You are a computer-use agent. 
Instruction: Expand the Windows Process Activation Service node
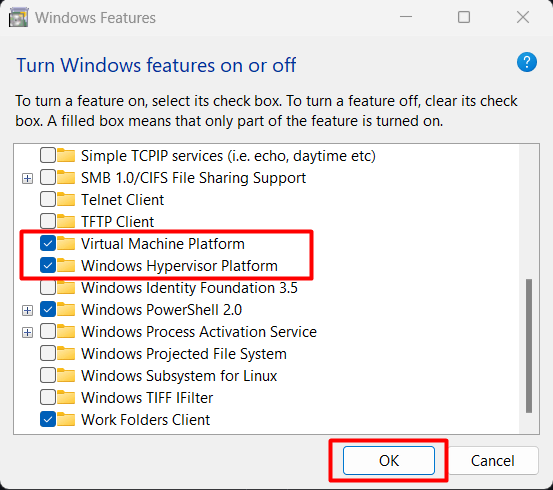(x=27, y=333)
